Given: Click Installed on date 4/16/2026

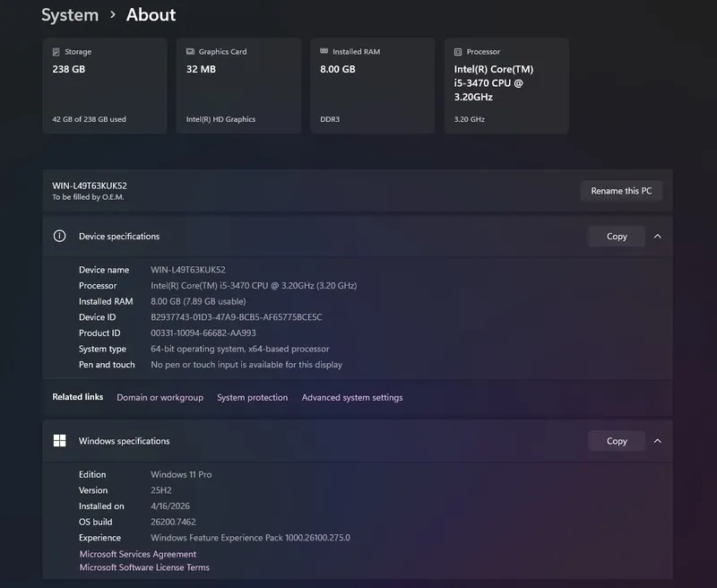Looking at the screenshot, I should pos(170,506).
